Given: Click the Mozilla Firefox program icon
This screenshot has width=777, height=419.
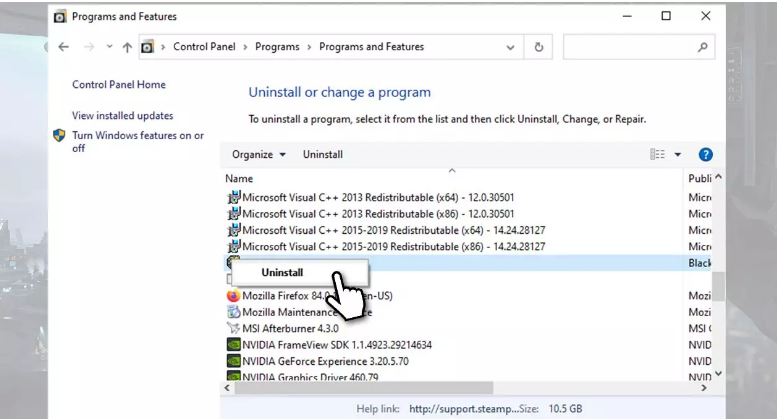Looking at the screenshot, I should coord(233,296).
